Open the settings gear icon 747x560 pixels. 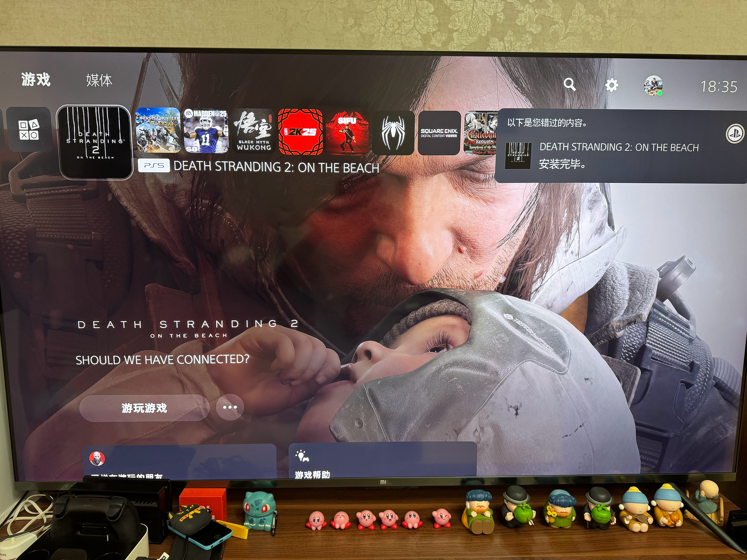click(612, 85)
